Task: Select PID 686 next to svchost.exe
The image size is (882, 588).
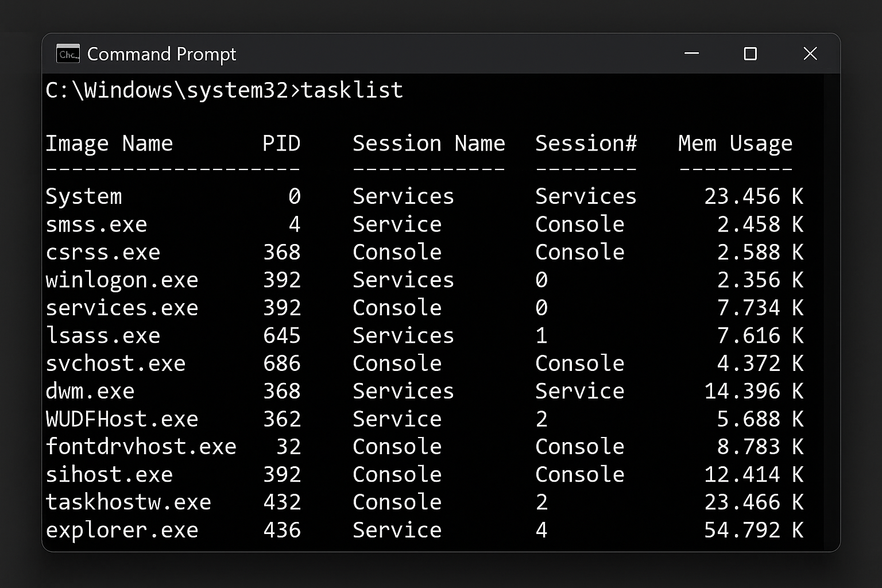Action: click(x=281, y=363)
